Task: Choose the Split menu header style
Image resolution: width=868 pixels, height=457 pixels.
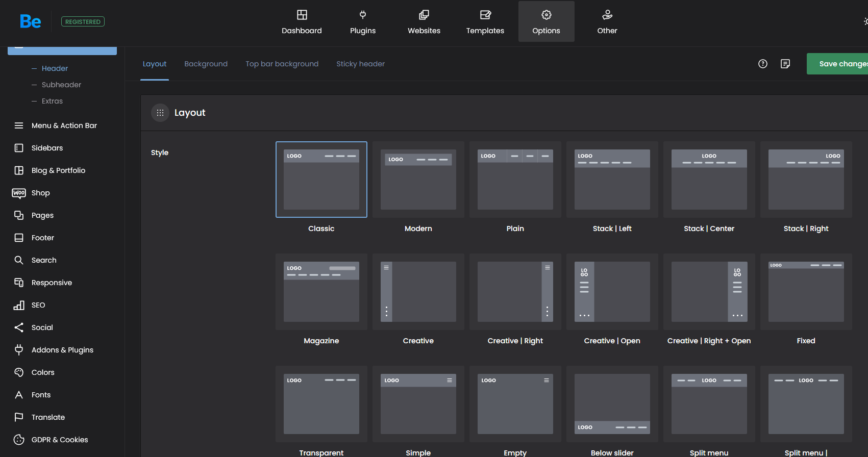Action: (709, 404)
